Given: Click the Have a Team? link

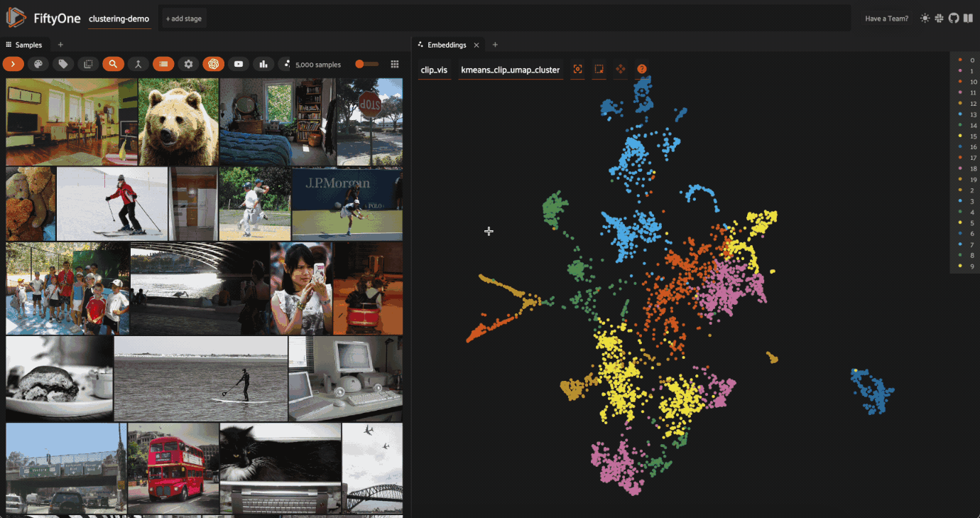Looking at the screenshot, I should coord(886,18).
